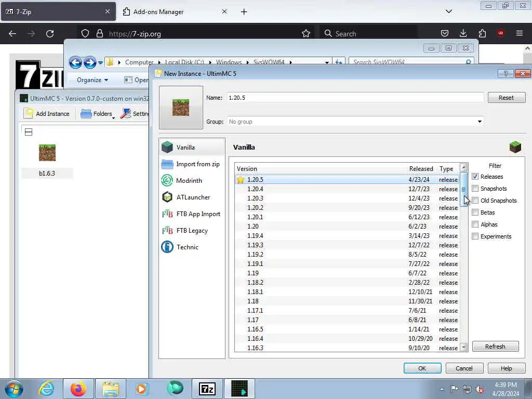The height and width of the screenshot is (399, 532).
Task: Open FTB App Import option
Action: 192,214
